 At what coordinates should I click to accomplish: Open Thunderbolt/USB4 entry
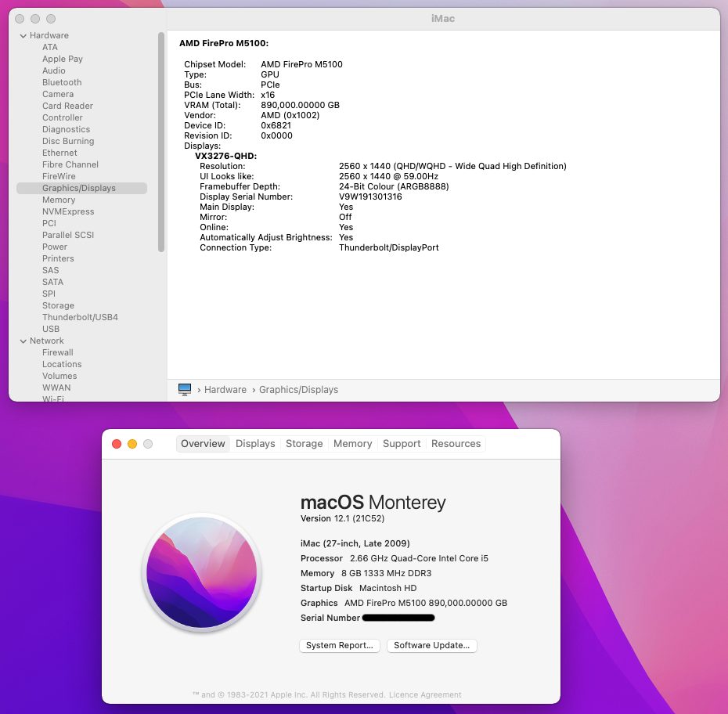81,317
